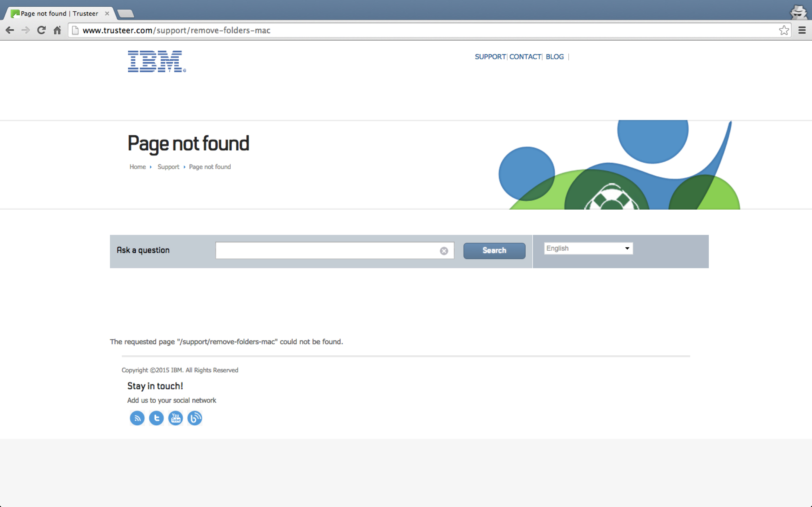The height and width of the screenshot is (507, 812).
Task: Open the Twitter social icon
Action: (156, 418)
